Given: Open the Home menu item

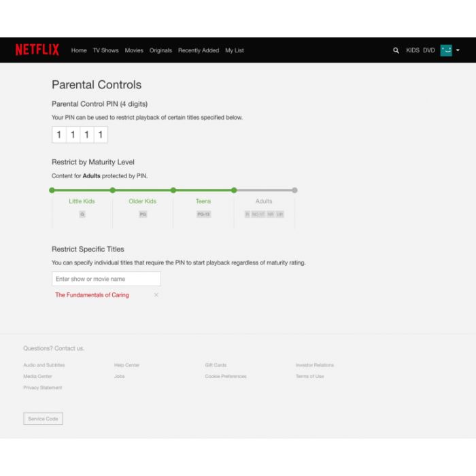Looking at the screenshot, I should coord(79,50).
